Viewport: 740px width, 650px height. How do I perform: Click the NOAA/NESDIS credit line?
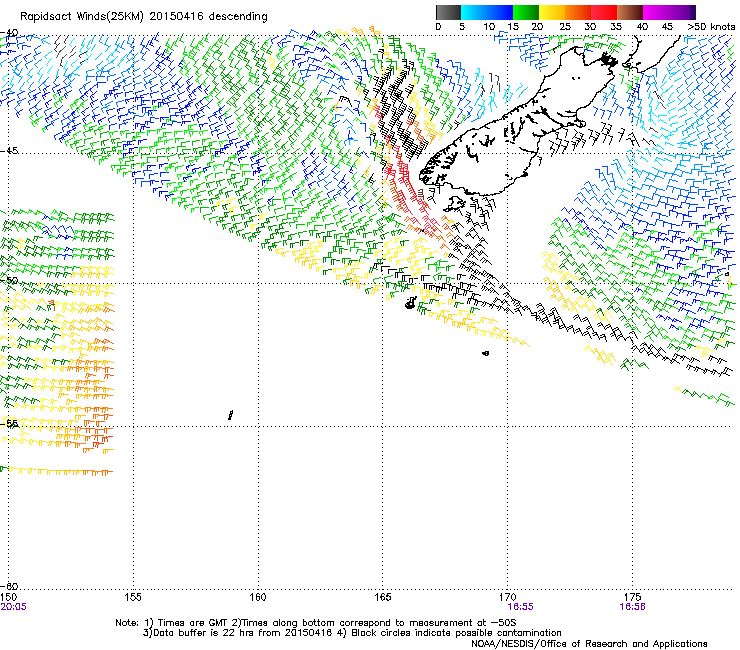pos(589,644)
